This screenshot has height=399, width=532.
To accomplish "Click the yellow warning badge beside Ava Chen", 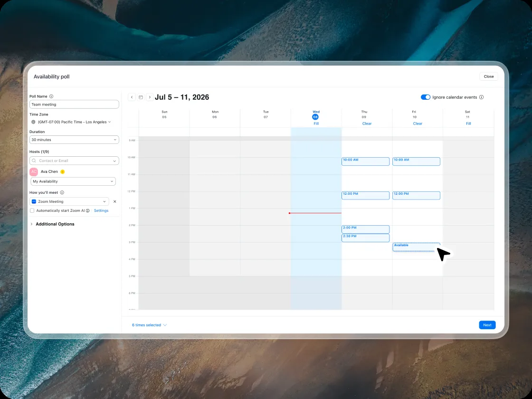I will pos(62,171).
